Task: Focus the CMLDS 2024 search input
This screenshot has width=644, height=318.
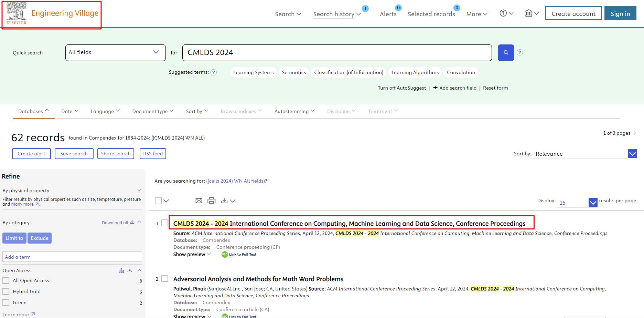Action: click(x=337, y=53)
